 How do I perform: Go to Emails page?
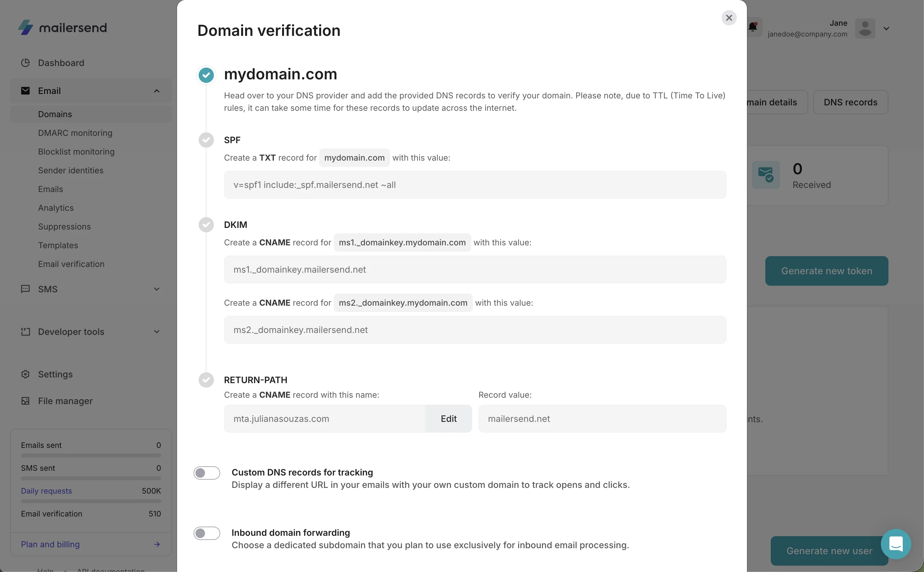pyautogui.click(x=51, y=189)
